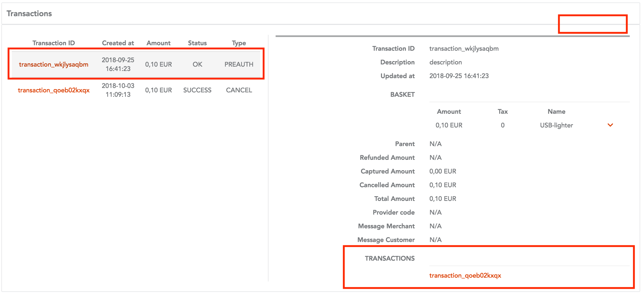
Task: Select transaction_wkjlysaqbm value in details pane
Action: tap(464, 49)
